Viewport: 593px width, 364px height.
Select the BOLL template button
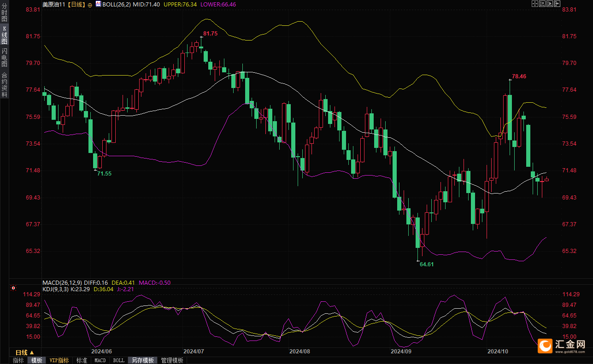(118, 360)
